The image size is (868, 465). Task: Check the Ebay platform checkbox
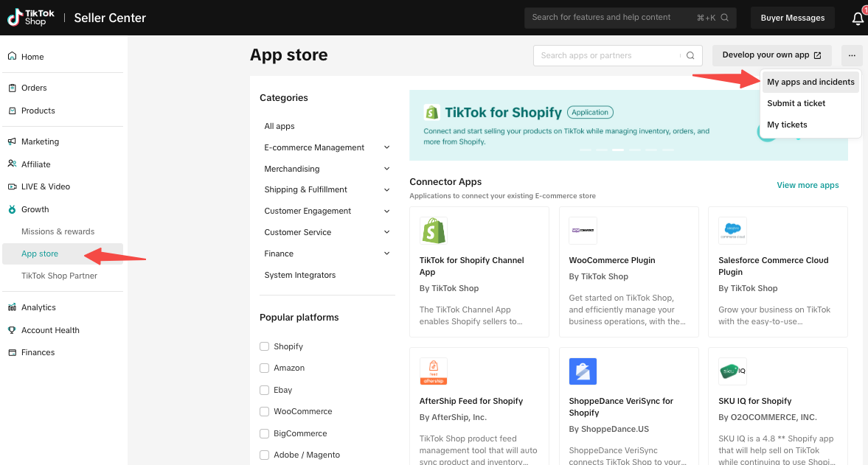coord(265,391)
